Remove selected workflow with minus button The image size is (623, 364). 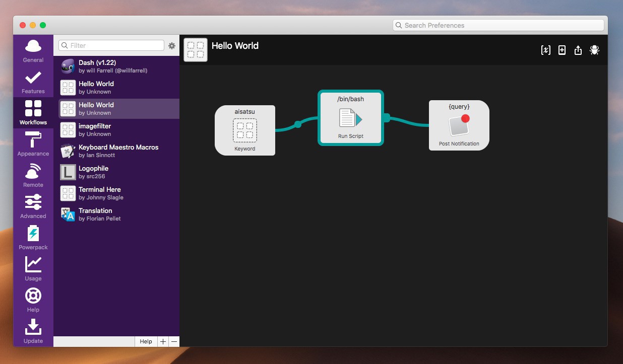(174, 341)
